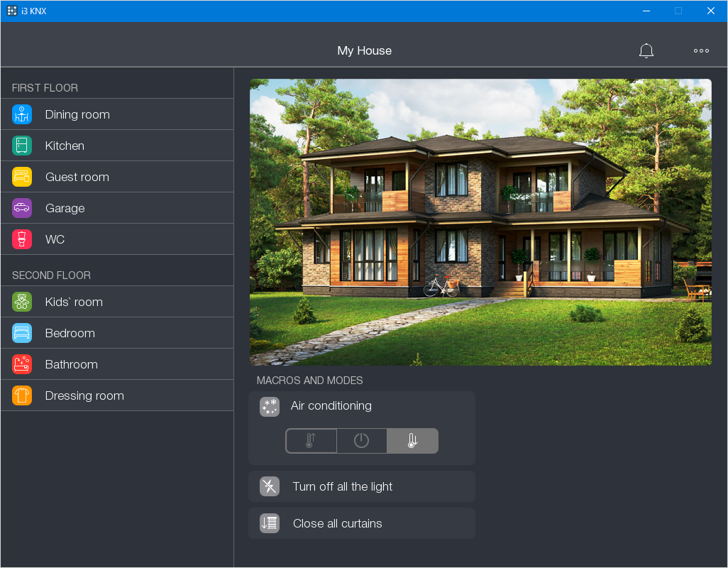Image resolution: width=728 pixels, height=568 pixels.
Task: Click the Dining room sidebar icon
Action: pyautogui.click(x=21, y=114)
